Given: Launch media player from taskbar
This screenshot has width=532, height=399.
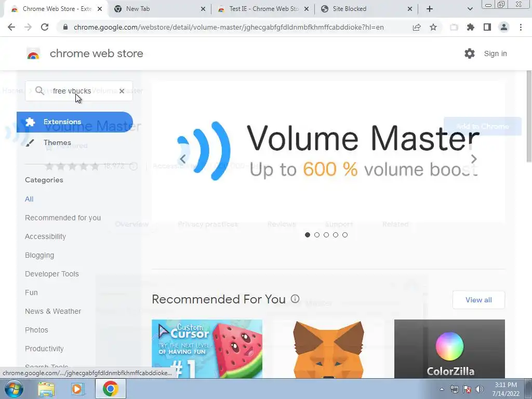Looking at the screenshot, I should [77, 389].
